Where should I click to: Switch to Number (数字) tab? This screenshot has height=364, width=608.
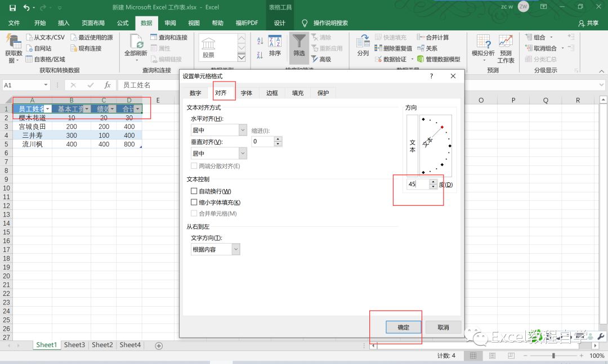(x=195, y=93)
